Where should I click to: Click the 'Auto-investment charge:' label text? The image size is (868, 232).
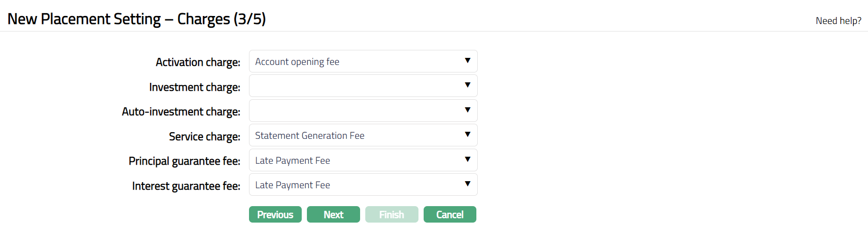181,112
